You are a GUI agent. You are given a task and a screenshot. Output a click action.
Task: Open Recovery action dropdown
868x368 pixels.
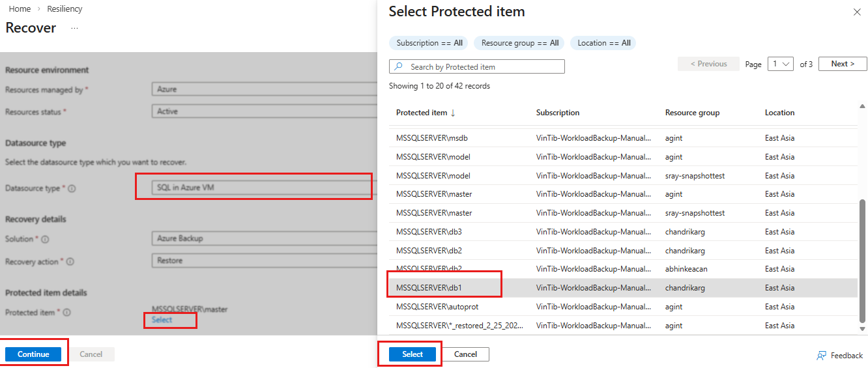pyautogui.click(x=264, y=261)
